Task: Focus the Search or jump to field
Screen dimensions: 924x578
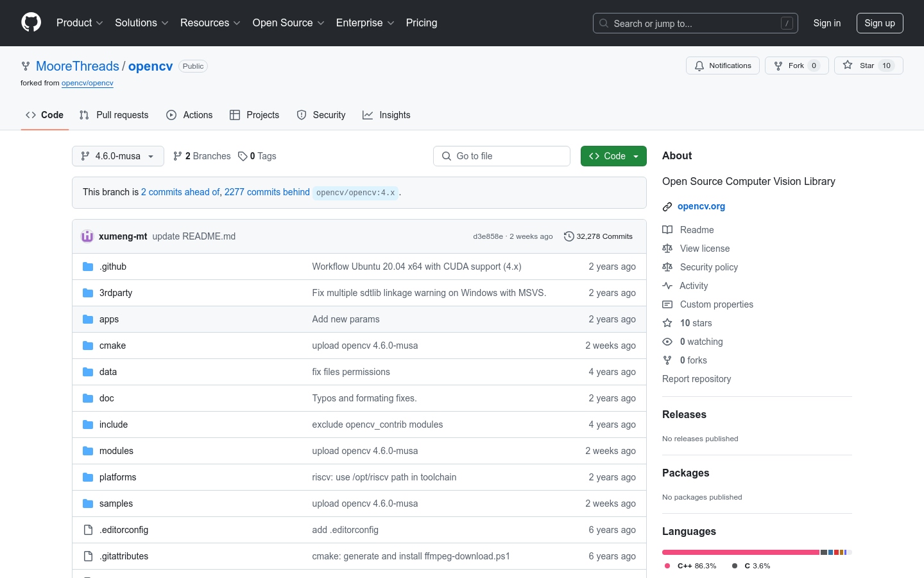Action: [696, 23]
